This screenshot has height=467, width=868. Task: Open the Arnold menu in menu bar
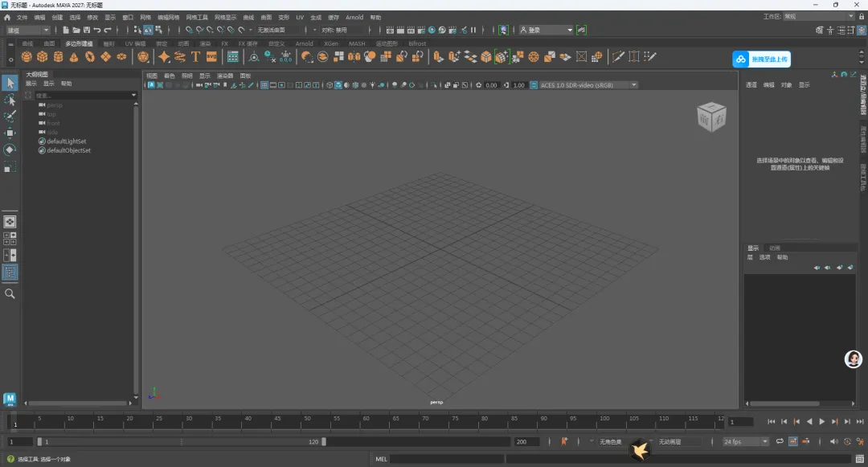pos(354,17)
